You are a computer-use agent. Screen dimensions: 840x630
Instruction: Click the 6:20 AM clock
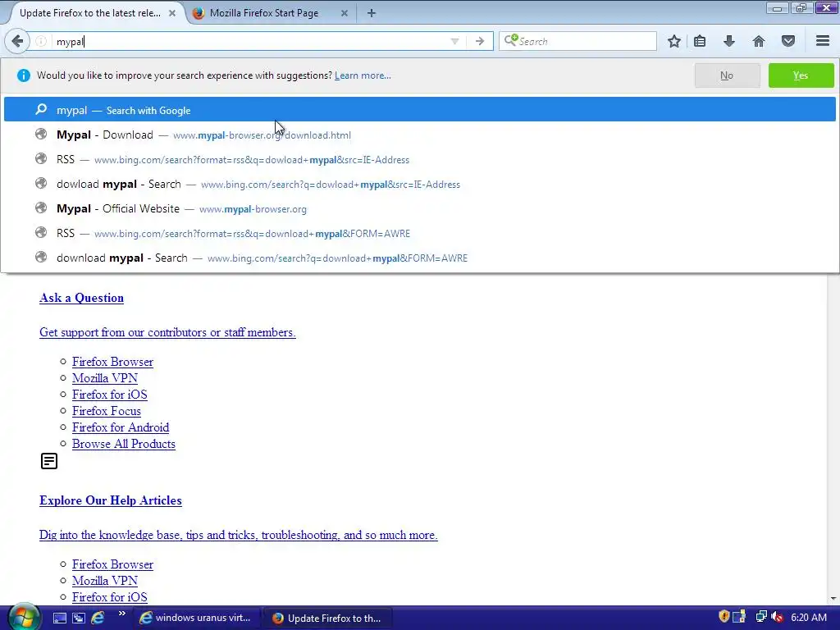pyautogui.click(x=808, y=618)
